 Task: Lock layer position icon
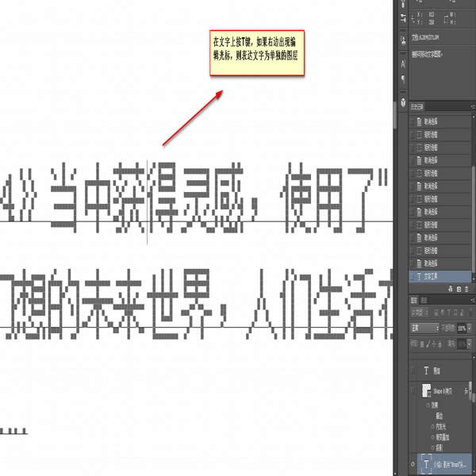click(434, 344)
